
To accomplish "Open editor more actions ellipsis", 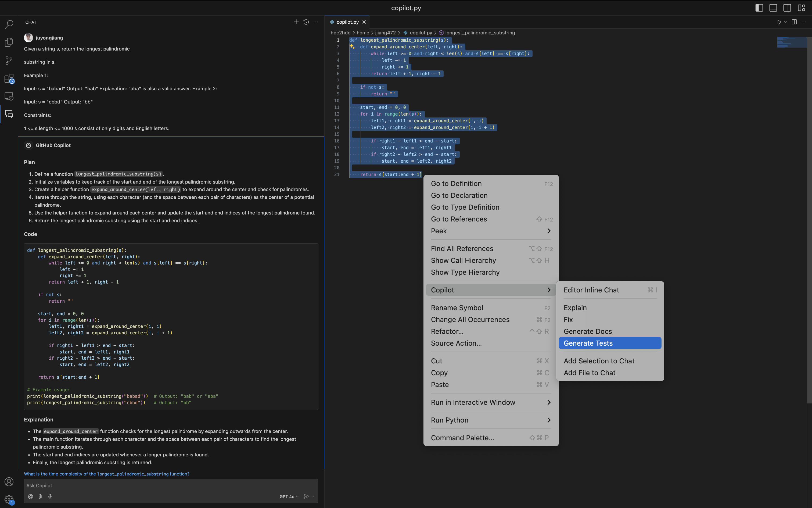I will (x=804, y=22).
